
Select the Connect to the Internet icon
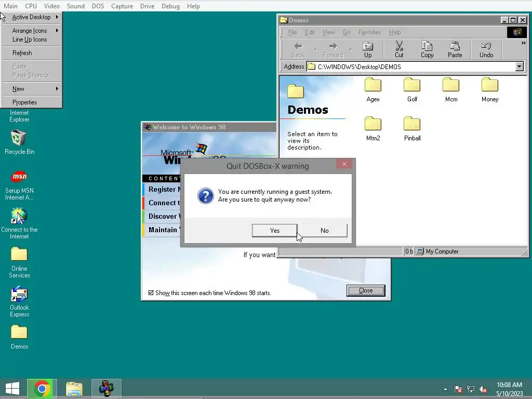coord(19,224)
